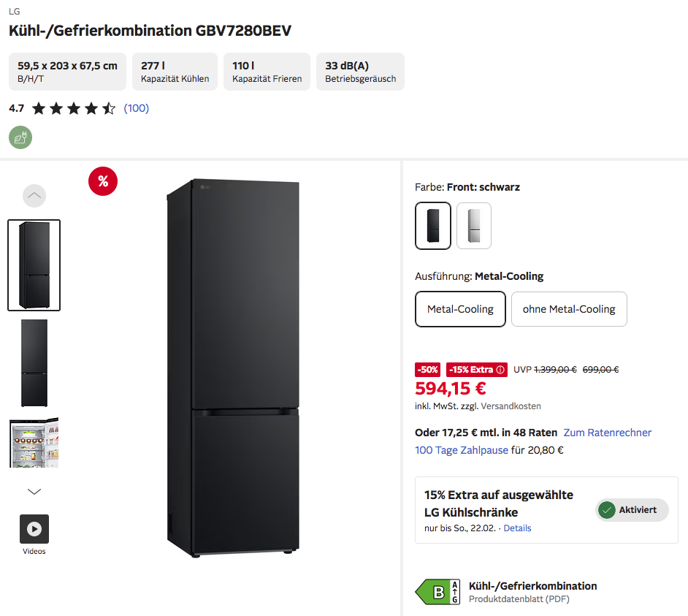This screenshot has width=688, height=616.
Task: Show the open fridge interior thumbnail
Action: (x=34, y=443)
